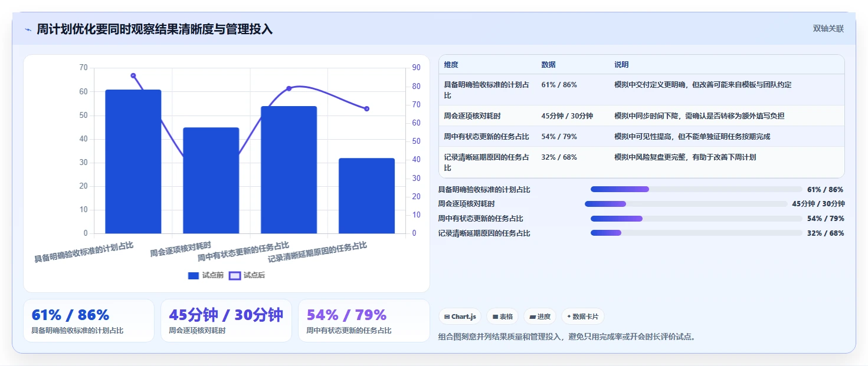Click the icon on the Chart.js chip
The width and height of the screenshot is (868, 366).
tap(447, 316)
